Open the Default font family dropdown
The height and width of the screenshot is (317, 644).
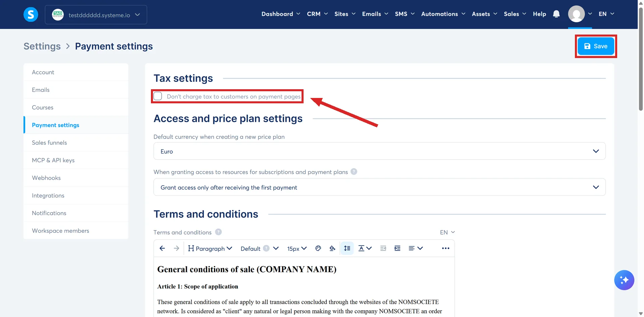[260, 248]
